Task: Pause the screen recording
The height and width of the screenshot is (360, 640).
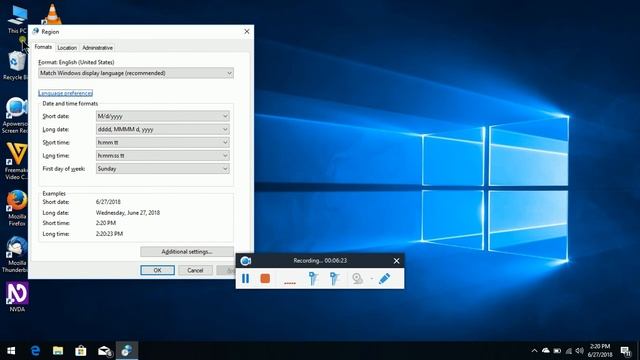Action: point(245,278)
